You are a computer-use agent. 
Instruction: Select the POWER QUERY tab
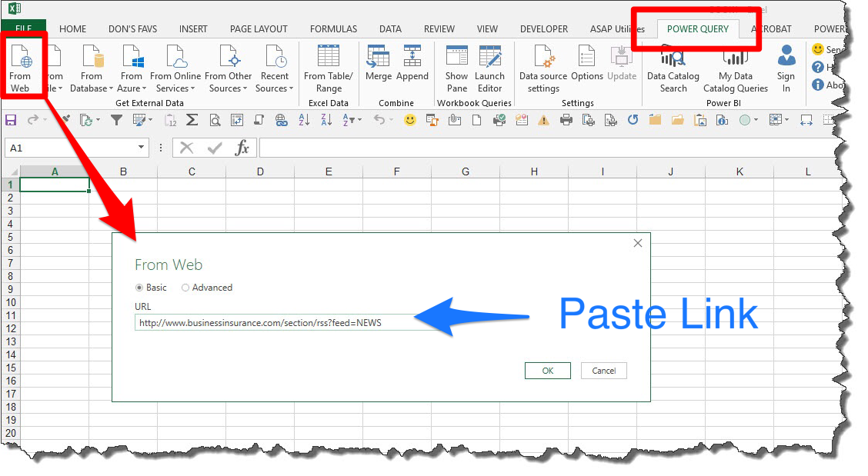tap(697, 28)
